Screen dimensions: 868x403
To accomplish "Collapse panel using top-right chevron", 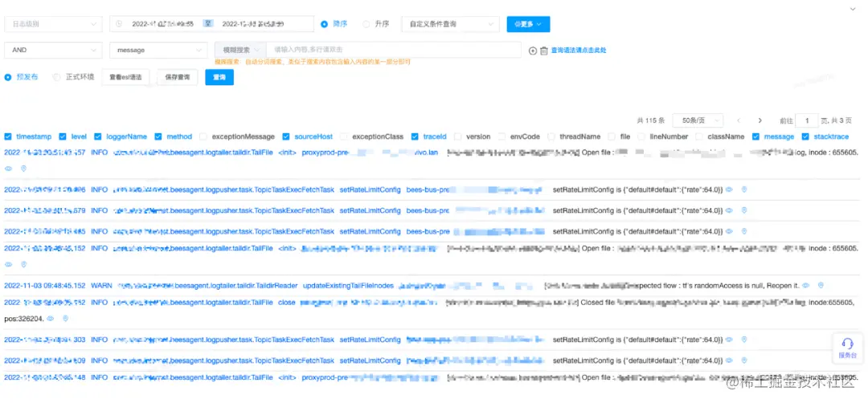I will [853, 8].
